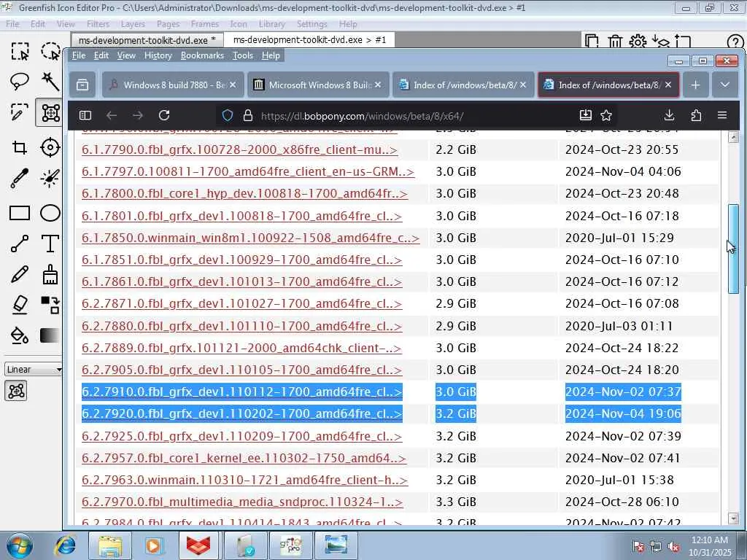This screenshot has height=560, width=747.
Task: Select the Line tool
Action: (x=20, y=244)
